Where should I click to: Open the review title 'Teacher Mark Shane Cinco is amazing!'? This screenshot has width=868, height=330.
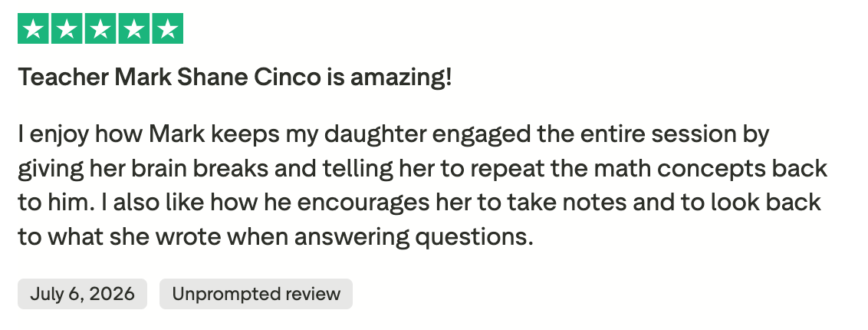(235, 78)
